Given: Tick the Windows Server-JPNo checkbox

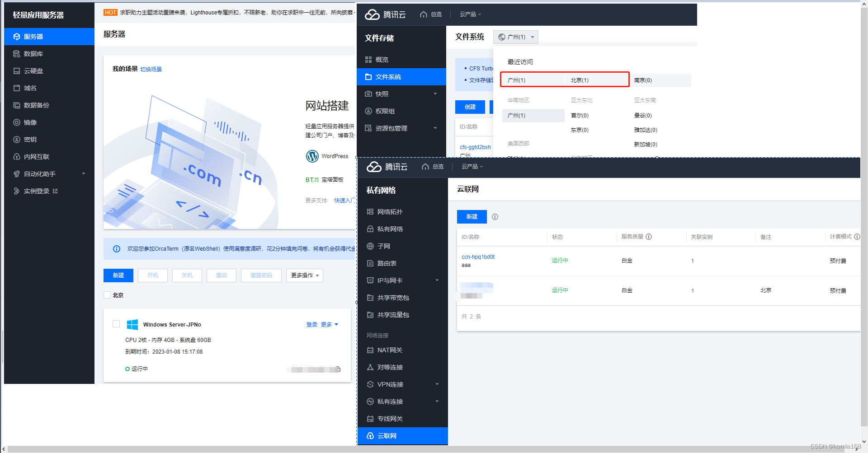Looking at the screenshot, I should tap(116, 324).
